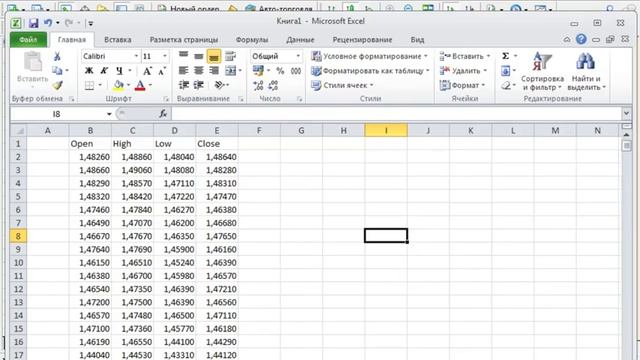Apply the red font color A

point(140,85)
